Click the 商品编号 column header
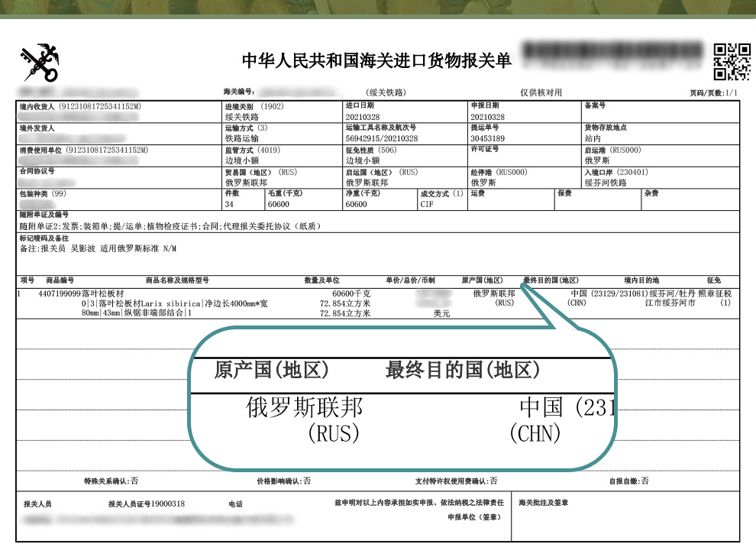This screenshot has height=557, width=756. (x=60, y=280)
